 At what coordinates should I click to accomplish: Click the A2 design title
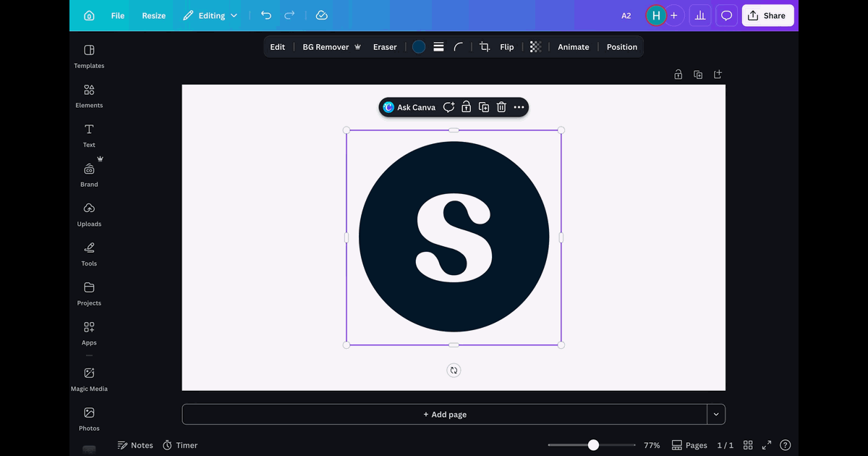coord(626,15)
